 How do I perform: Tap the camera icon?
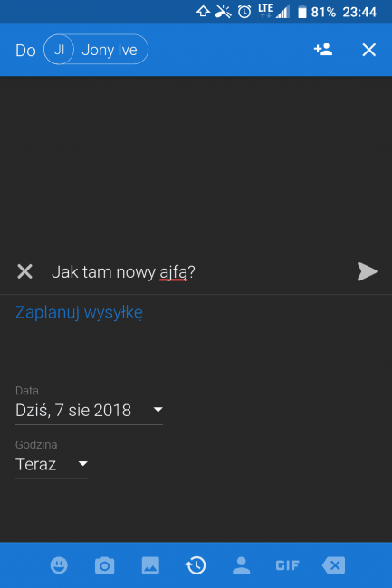point(105,565)
